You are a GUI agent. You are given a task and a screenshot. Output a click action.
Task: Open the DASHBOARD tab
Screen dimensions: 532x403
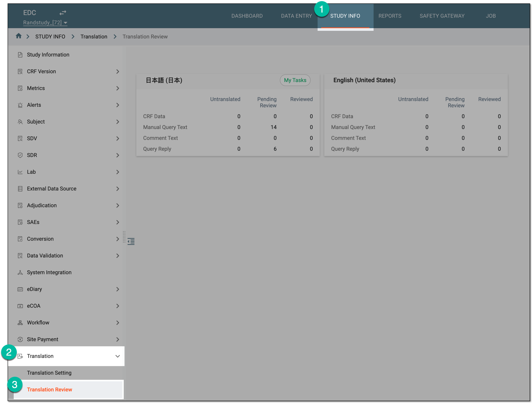click(247, 16)
